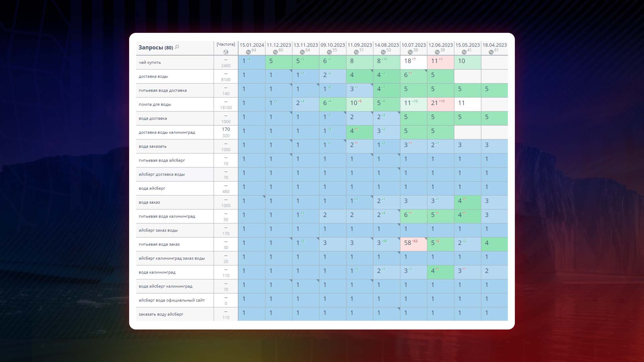
Task: Open the query 'помпа для воды' row
Action: (x=155, y=105)
